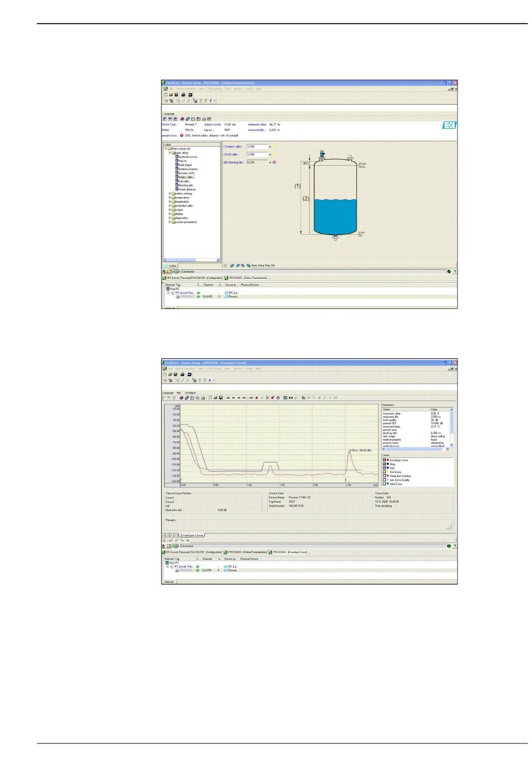Select the empty calibr. tree item
Image resolution: width=532 pixels, height=767 pixels.
coord(186,177)
